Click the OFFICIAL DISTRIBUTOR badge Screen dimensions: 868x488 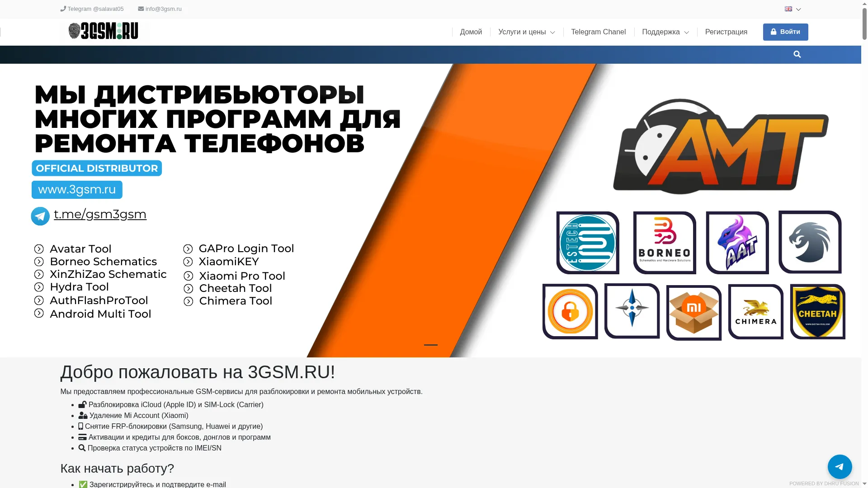click(x=97, y=168)
